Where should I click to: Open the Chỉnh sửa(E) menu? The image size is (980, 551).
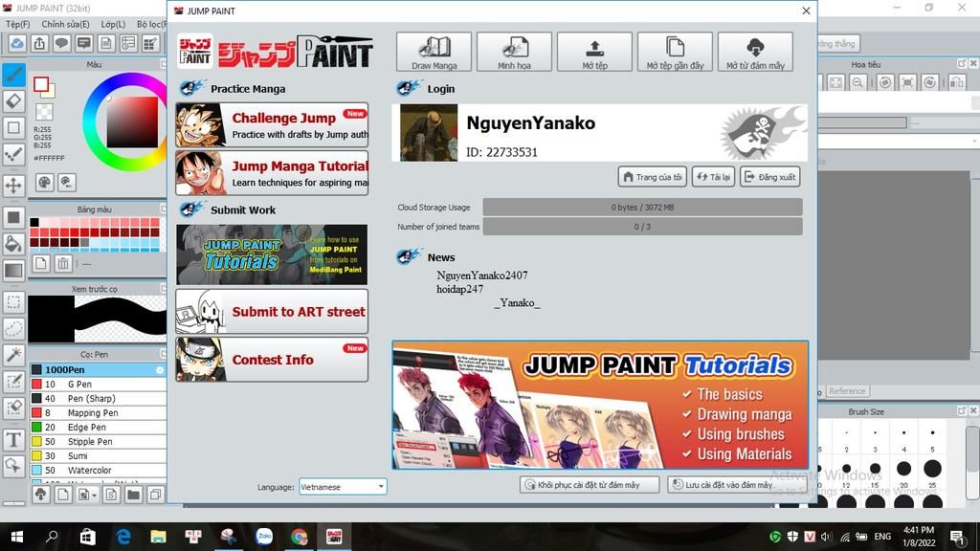(x=66, y=24)
